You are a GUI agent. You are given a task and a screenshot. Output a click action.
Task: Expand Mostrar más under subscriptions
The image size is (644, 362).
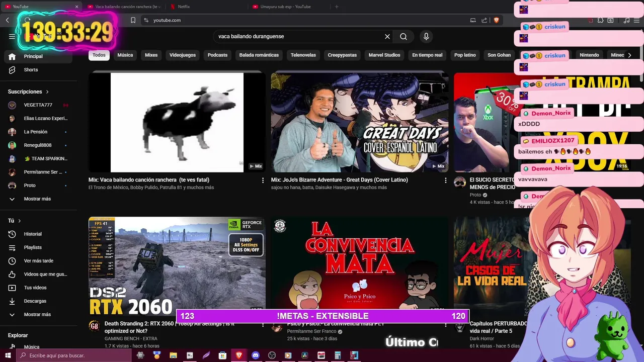[x=38, y=199]
